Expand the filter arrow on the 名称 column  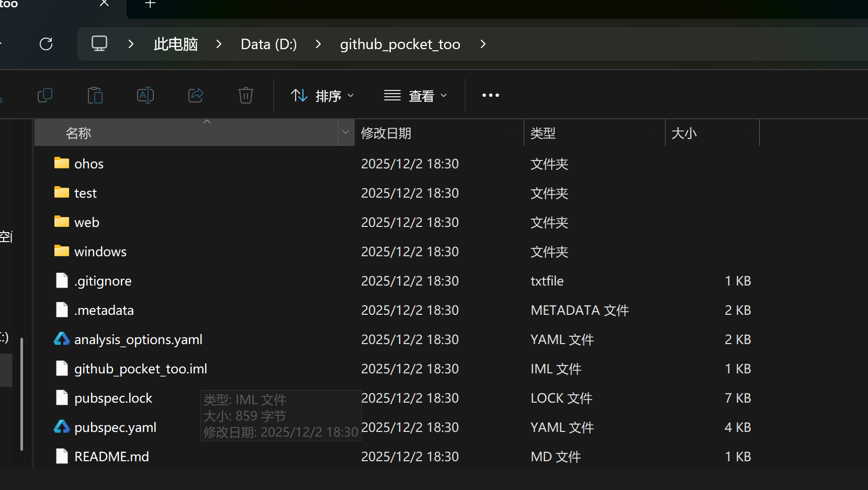click(x=345, y=132)
